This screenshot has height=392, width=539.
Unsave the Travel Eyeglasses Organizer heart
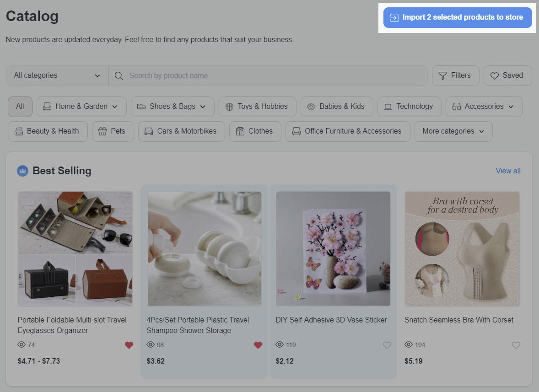click(x=129, y=345)
